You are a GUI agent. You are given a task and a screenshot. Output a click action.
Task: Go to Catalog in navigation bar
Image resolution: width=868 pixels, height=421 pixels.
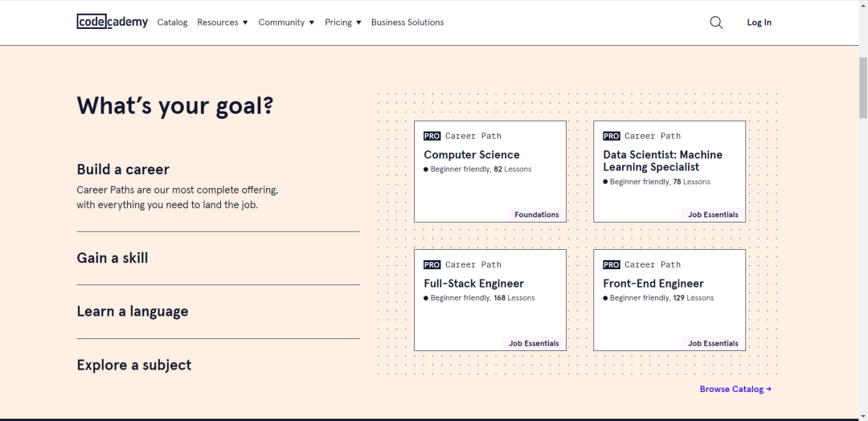pos(172,22)
